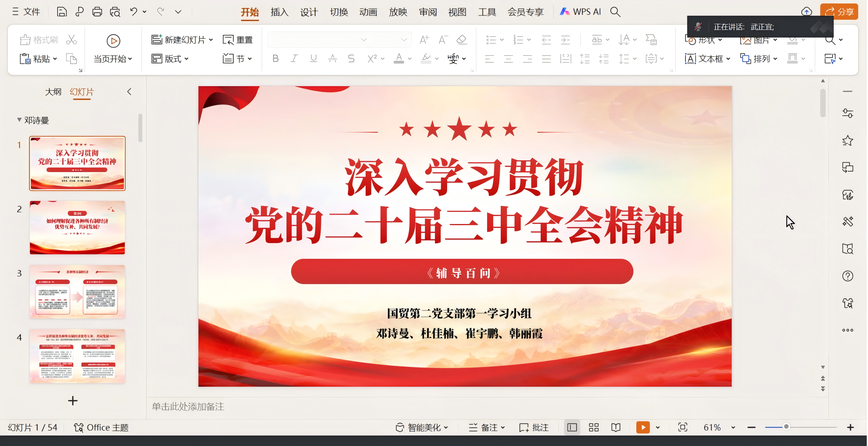This screenshot has width=868, height=446.
Task: Switch to slide sorter grid view
Action: pyautogui.click(x=594, y=427)
